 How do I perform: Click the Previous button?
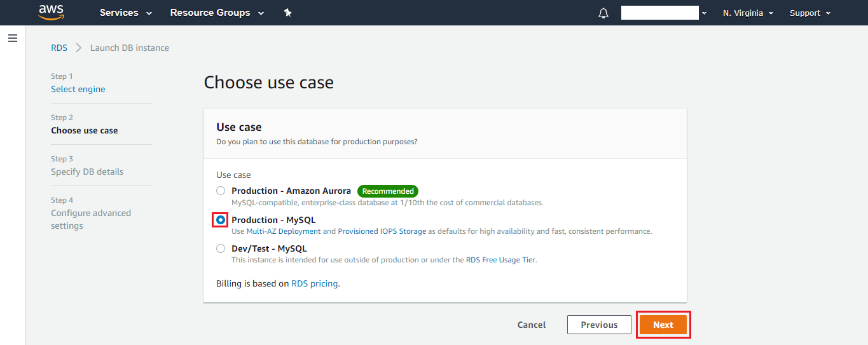599,325
